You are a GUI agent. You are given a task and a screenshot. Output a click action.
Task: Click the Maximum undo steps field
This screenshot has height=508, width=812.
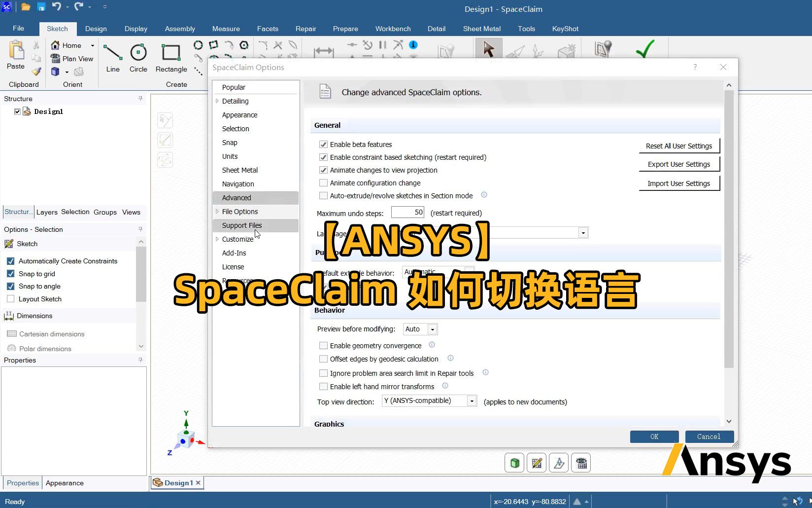tap(407, 213)
